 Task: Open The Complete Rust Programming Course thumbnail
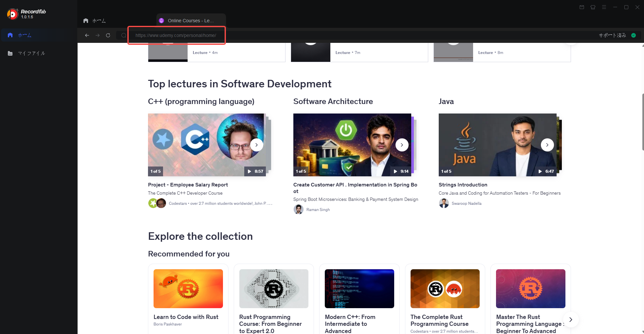click(x=445, y=289)
